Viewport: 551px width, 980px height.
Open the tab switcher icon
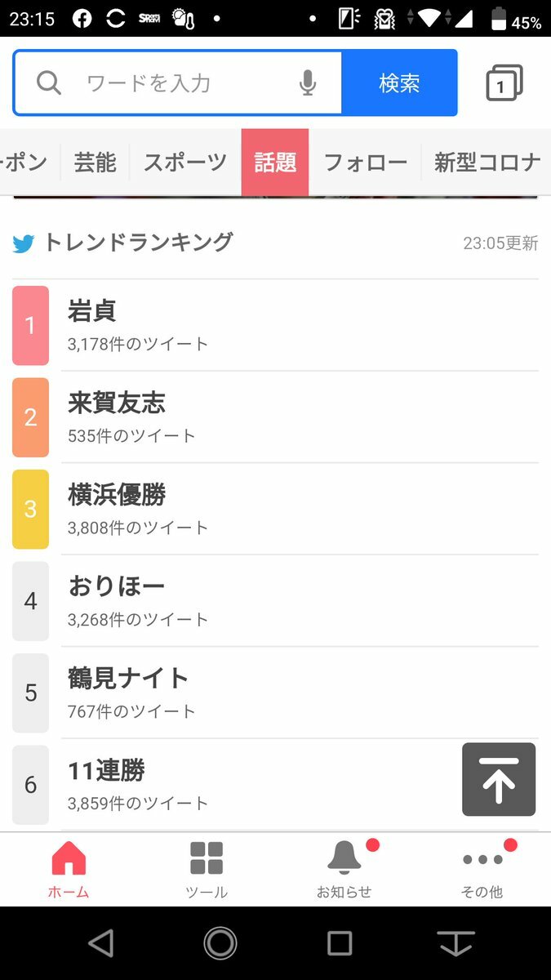click(x=504, y=83)
